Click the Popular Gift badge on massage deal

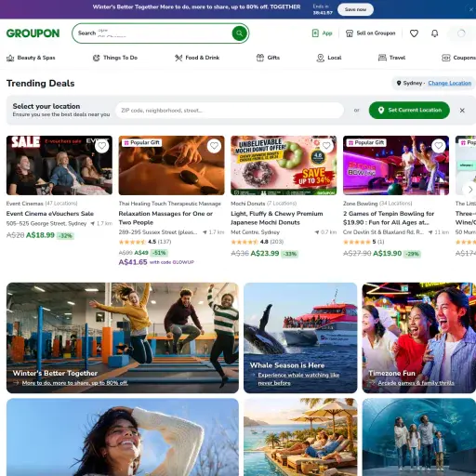(141, 142)
